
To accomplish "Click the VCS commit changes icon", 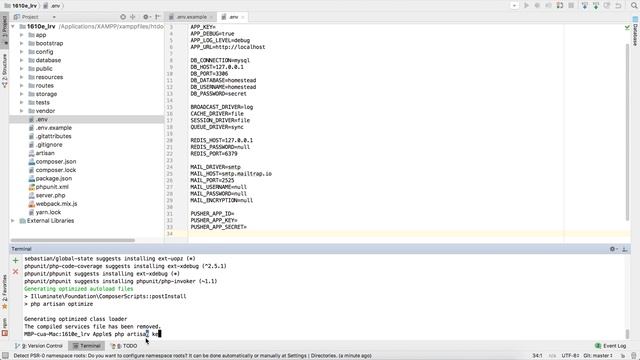I will (596, 5).
